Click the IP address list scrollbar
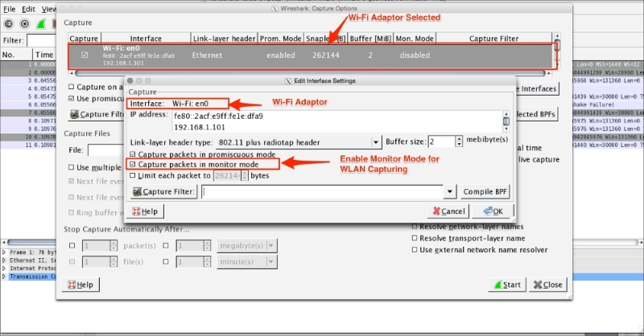The width and height of the screenshot is (644, 336). [506, 121]
